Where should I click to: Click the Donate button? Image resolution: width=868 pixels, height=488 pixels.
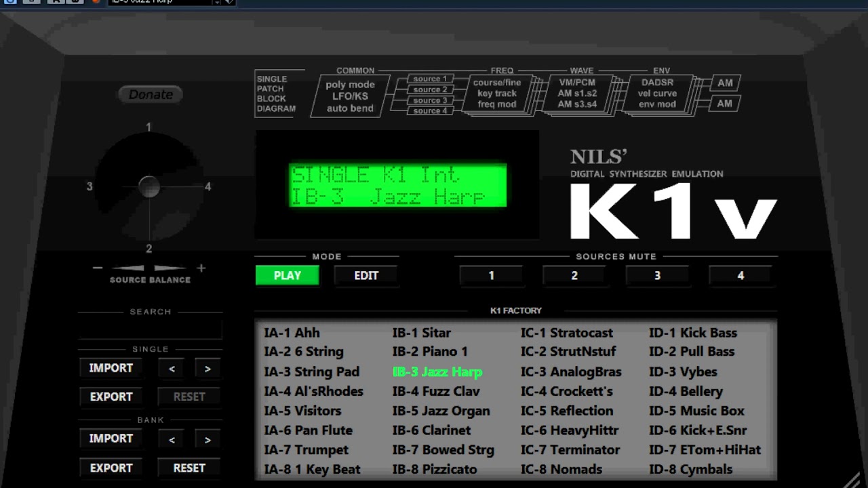coord(151,95)
